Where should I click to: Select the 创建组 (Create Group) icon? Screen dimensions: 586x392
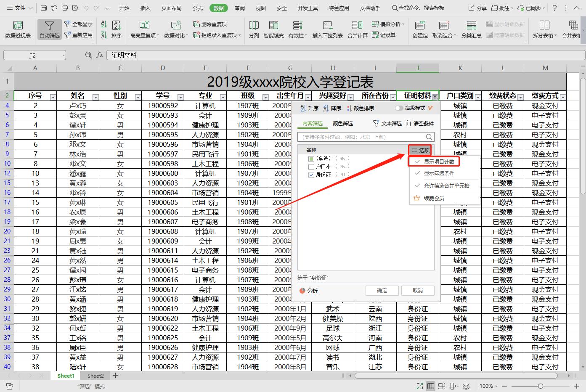tap(419, 29)
